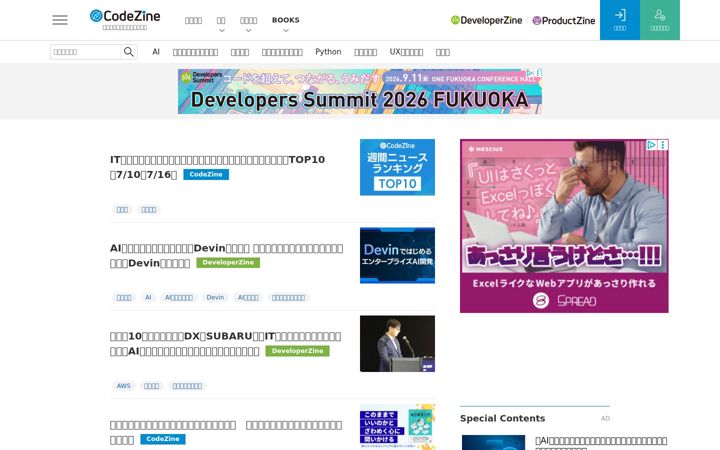Click DeveloperZine badge on Devin article

click(x=228, y=263)
